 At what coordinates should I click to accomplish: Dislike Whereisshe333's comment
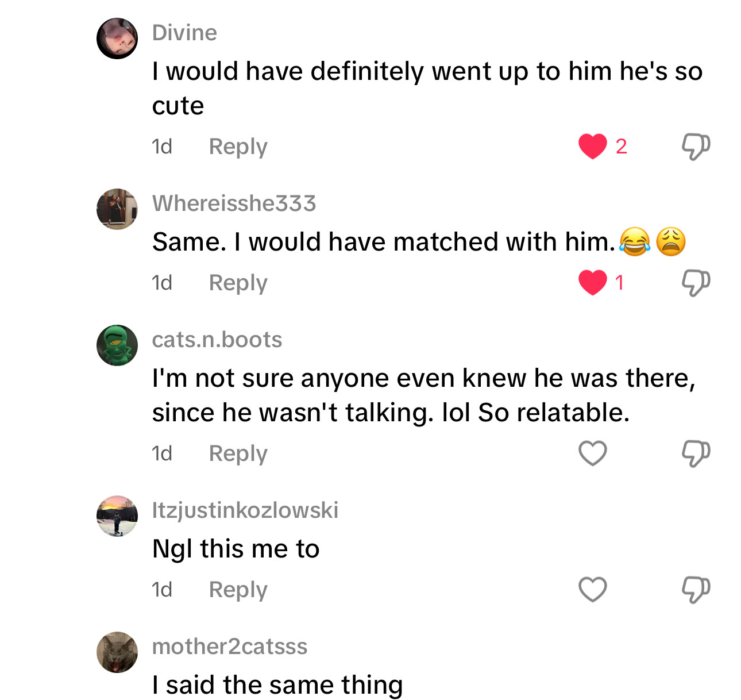pyautogui.click(x=696, y=283)
